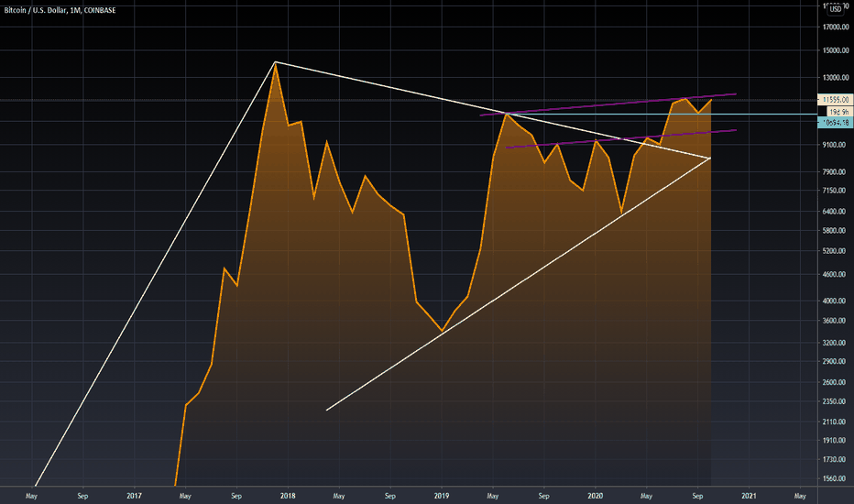Click the 13000.00 price axis label

[836, 77]
